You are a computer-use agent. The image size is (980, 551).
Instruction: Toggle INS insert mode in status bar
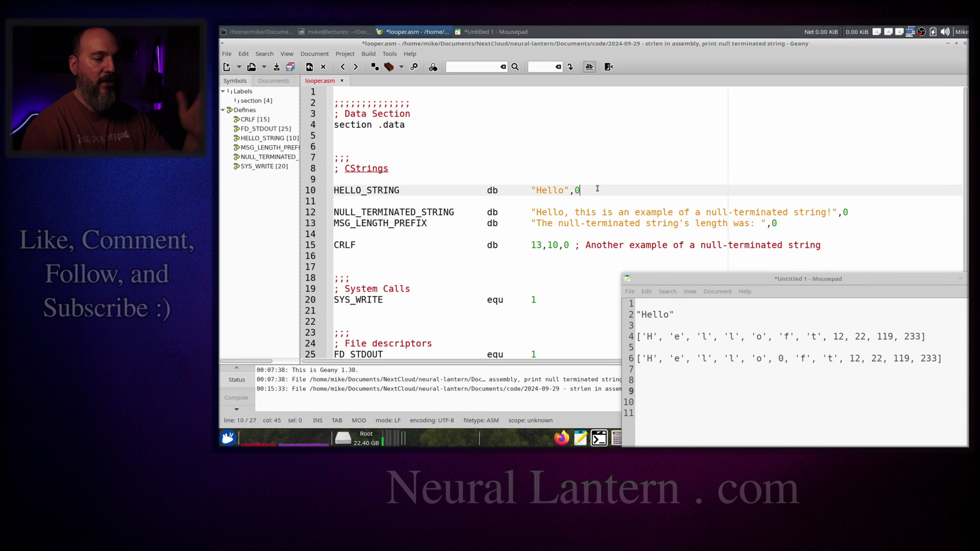click(x=317, y=420)
